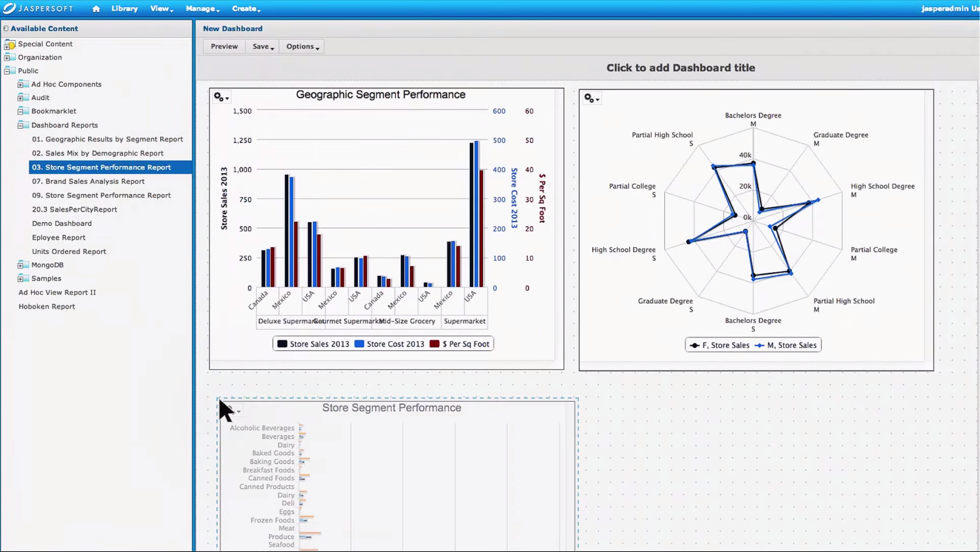Click to add Dashboard title field
The image size is (980, 552).
click(x=681, y=67)
